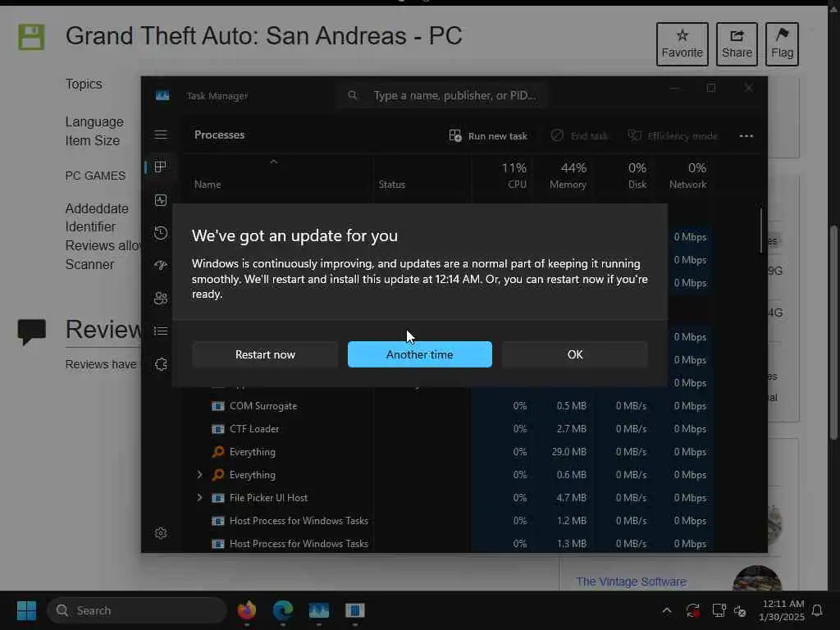This screenshot has width=840, height=630.
Task: Open Services puzzle icon in sidebar
Action: 161,364
